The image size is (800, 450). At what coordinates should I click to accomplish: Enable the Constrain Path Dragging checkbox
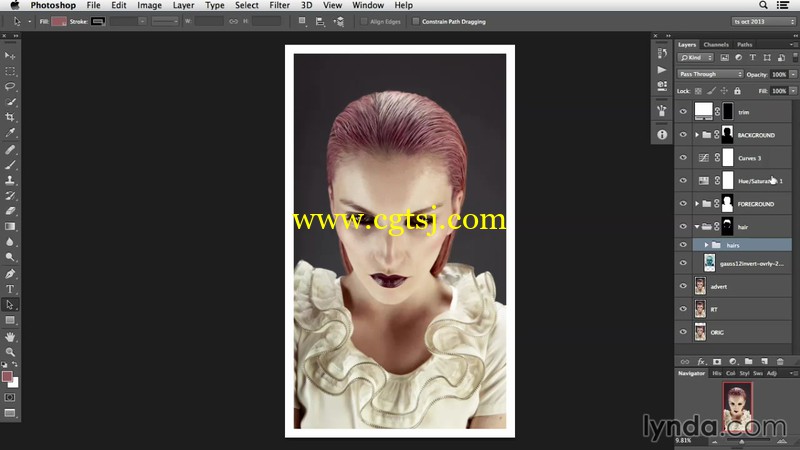click(x=416, y=21)
